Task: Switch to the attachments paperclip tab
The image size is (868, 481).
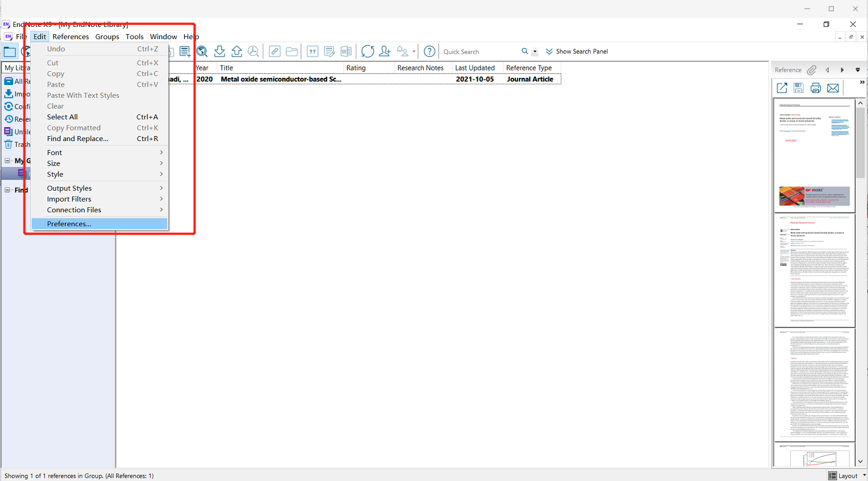Action: pos(811,69)
